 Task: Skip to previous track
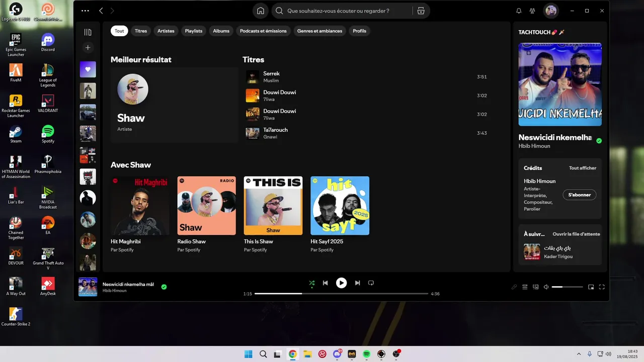(x=326, y=283)
